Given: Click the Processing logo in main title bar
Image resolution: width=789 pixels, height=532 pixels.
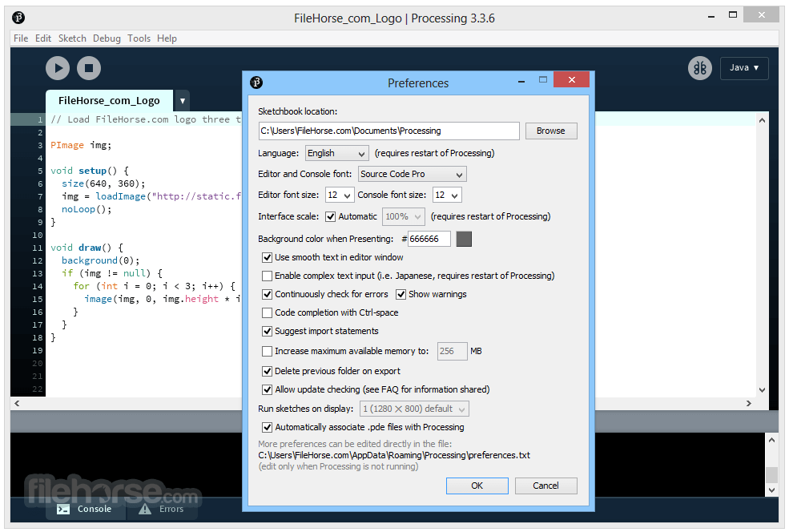Looking at the screenshot, I should [18, 18].
